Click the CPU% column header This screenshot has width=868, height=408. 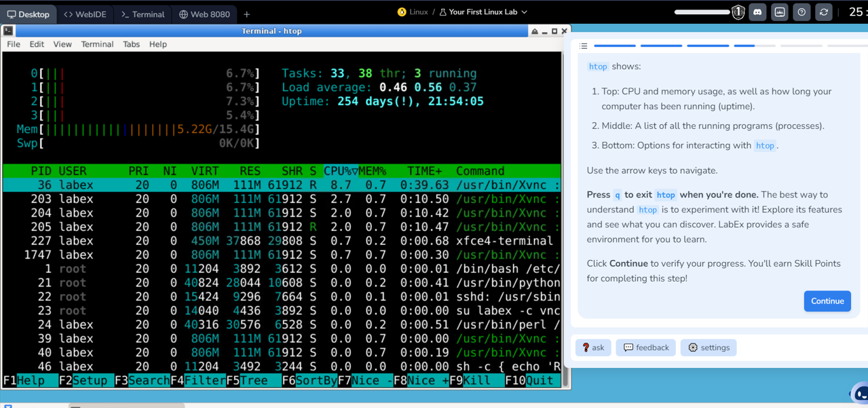click(340, 171)
